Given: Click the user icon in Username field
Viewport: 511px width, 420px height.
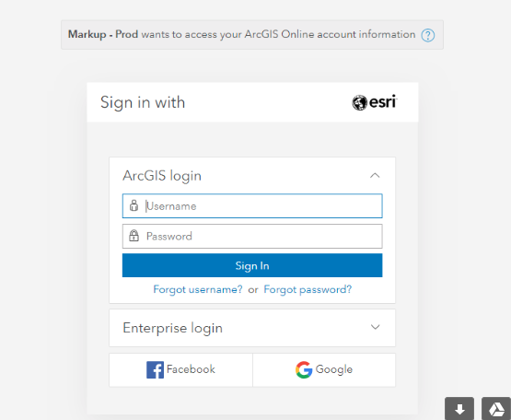Looking at the screenshot, I should pyautogui.click(x=134, y=205).
